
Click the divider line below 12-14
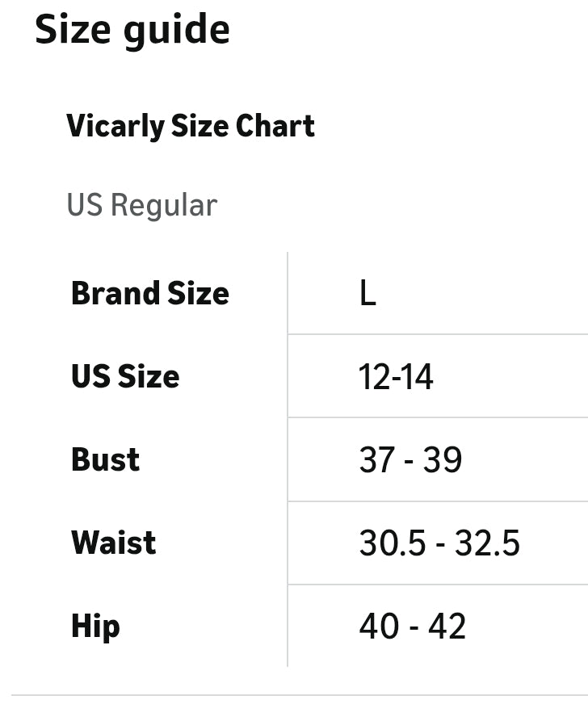(x=437, y=417)
